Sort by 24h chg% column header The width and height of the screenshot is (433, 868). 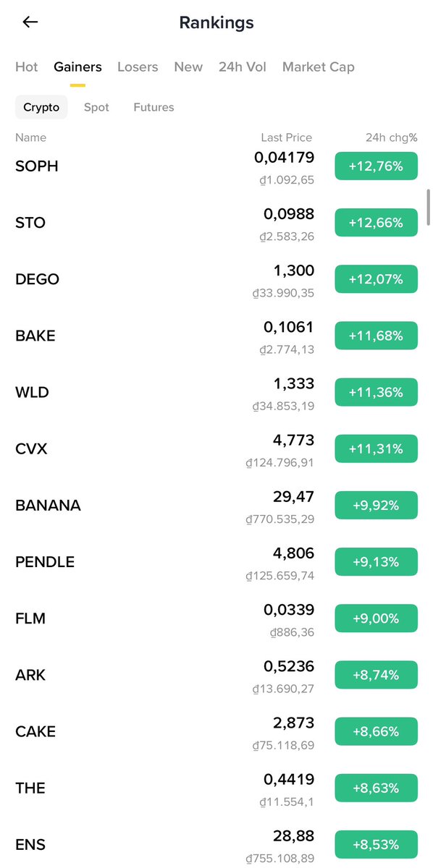pos(392,137)
